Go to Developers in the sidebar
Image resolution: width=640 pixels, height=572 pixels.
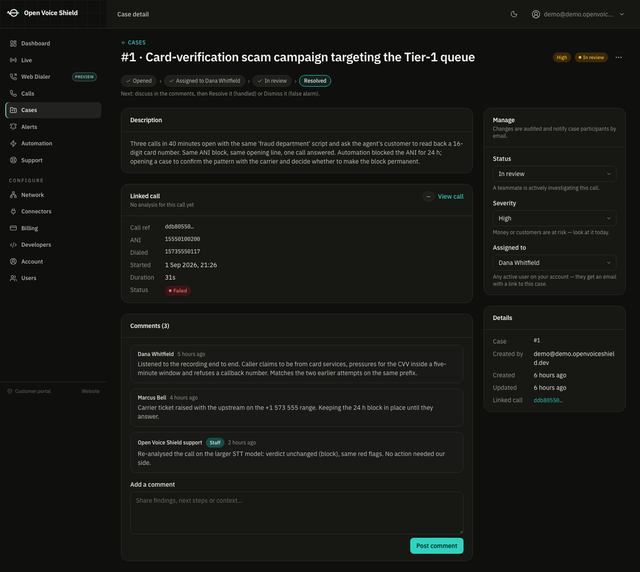(53, 245)
